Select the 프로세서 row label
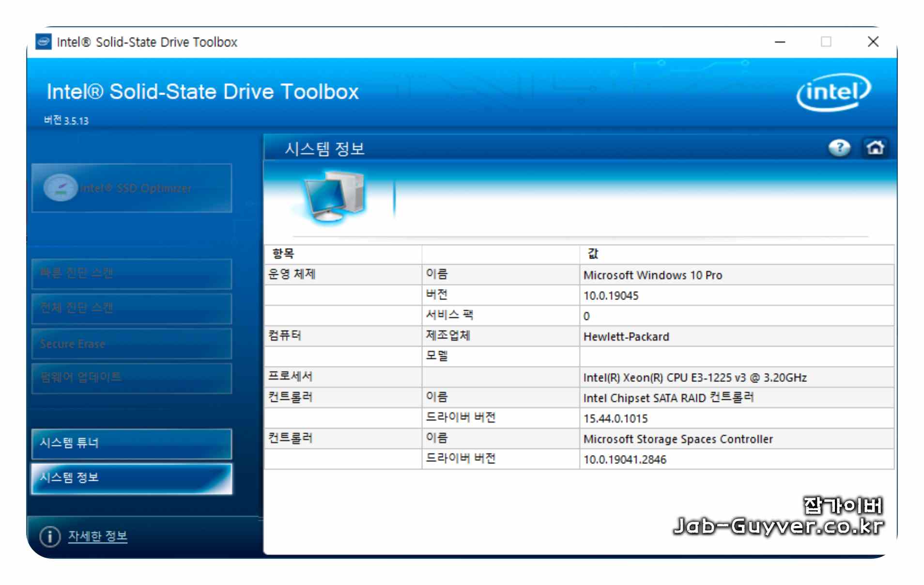Screen dimensions: 924x585 click(x=343, y=377)
